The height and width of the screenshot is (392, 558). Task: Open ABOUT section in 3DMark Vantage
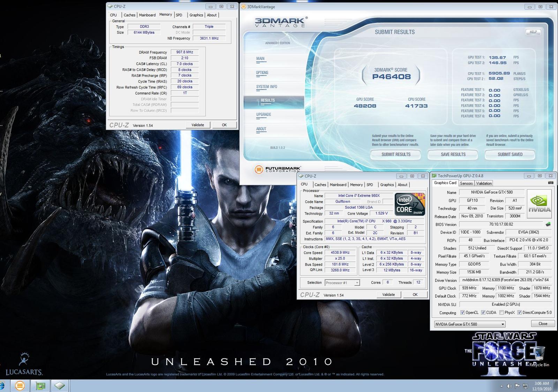(x=261, y=129)
